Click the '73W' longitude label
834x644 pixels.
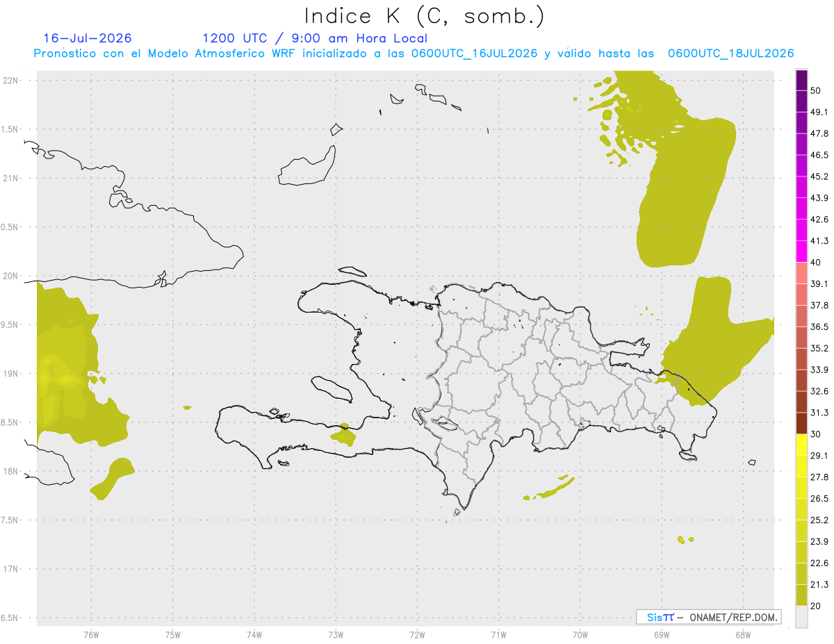click(x=336, y=635)
